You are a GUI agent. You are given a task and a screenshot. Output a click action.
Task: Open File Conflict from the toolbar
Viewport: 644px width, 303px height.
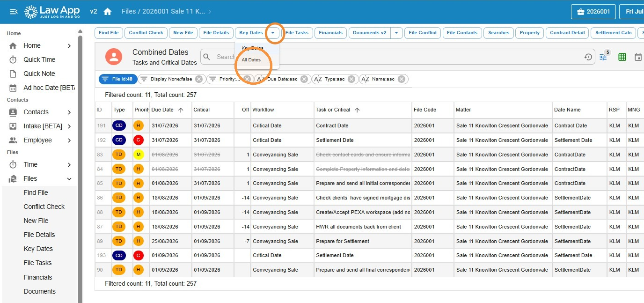coord(423,33)
